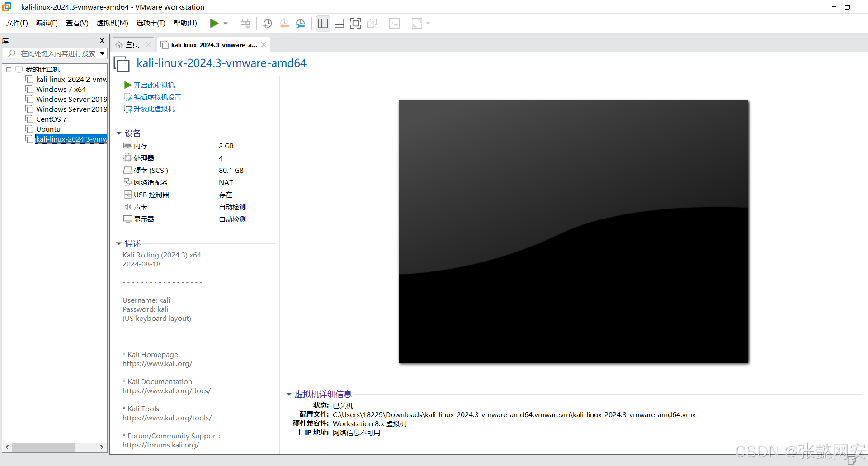Click the 硬盘 (SCSI) device icon
The image size is (868, 466).
(128, 170)
